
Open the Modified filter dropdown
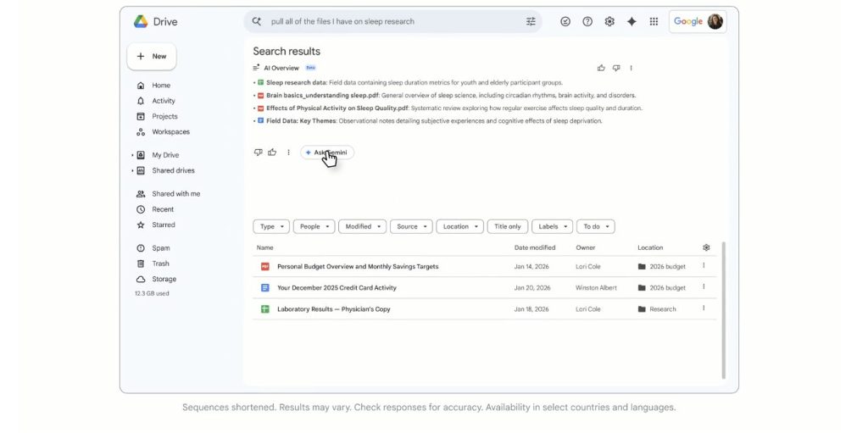coord(362,226)
